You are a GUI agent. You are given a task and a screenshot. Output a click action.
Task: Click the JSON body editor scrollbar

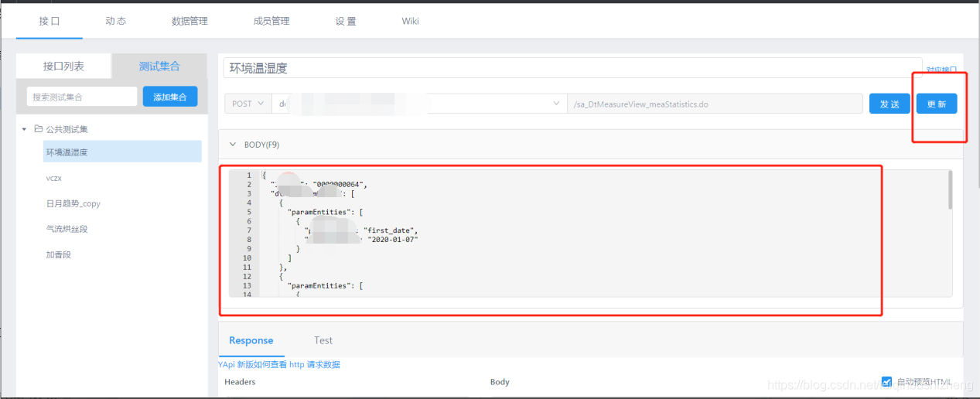tap(950, 190)
